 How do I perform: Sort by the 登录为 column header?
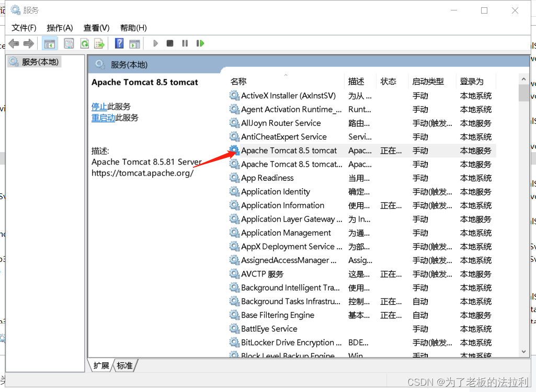(x=471, y=82)
